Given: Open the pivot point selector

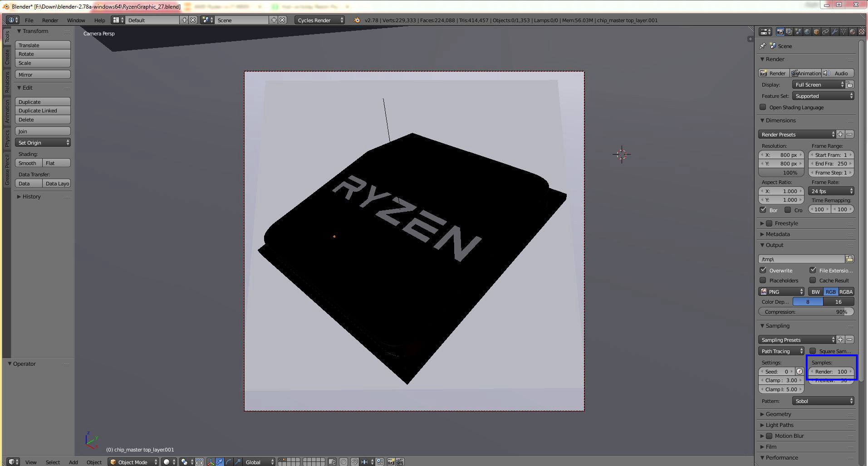Looking at the screenshot, I should tap(186, 462).
